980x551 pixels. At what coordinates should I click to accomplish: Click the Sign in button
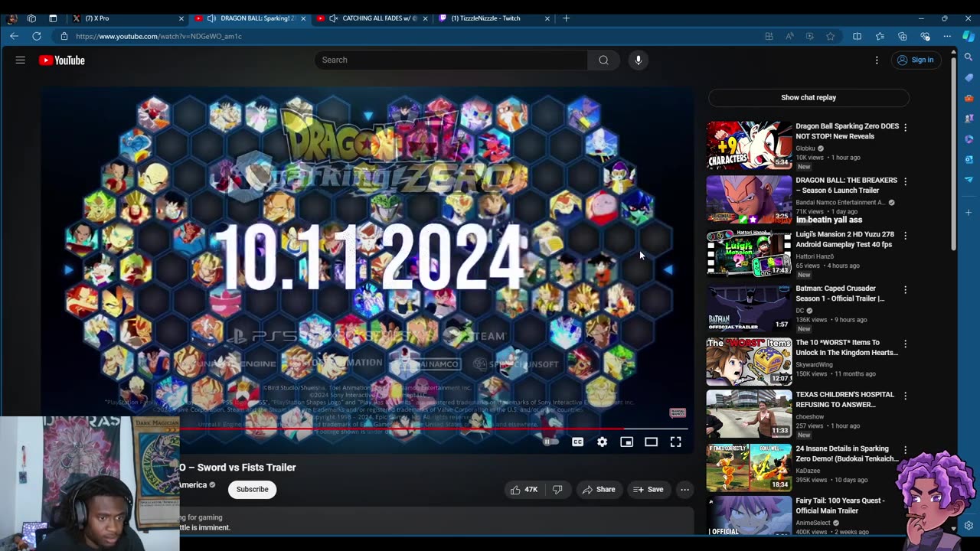click(x=916, y=60)
